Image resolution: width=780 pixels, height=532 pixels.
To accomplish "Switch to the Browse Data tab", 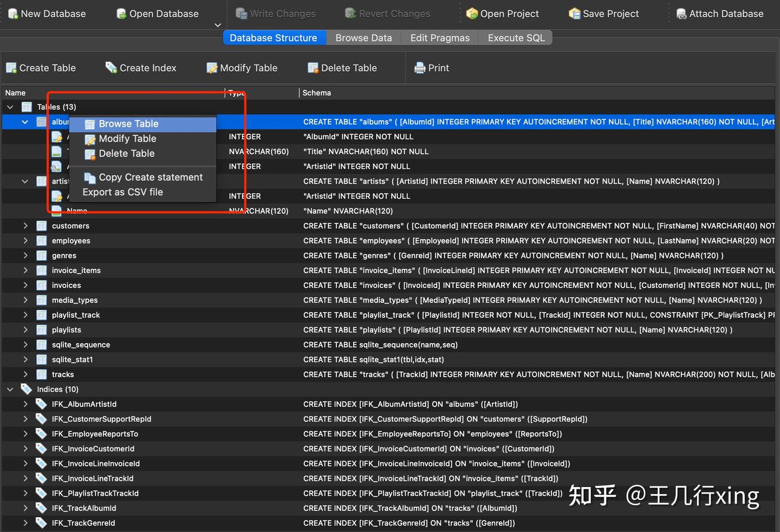I will pyautogui.click(x=363, y=37).
